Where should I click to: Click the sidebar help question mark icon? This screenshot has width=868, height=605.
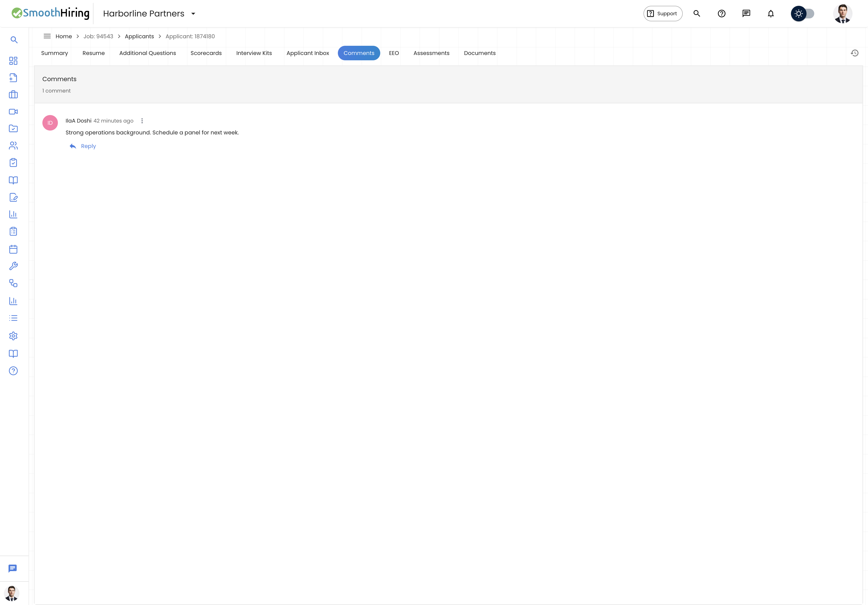(x=13, y=371)
